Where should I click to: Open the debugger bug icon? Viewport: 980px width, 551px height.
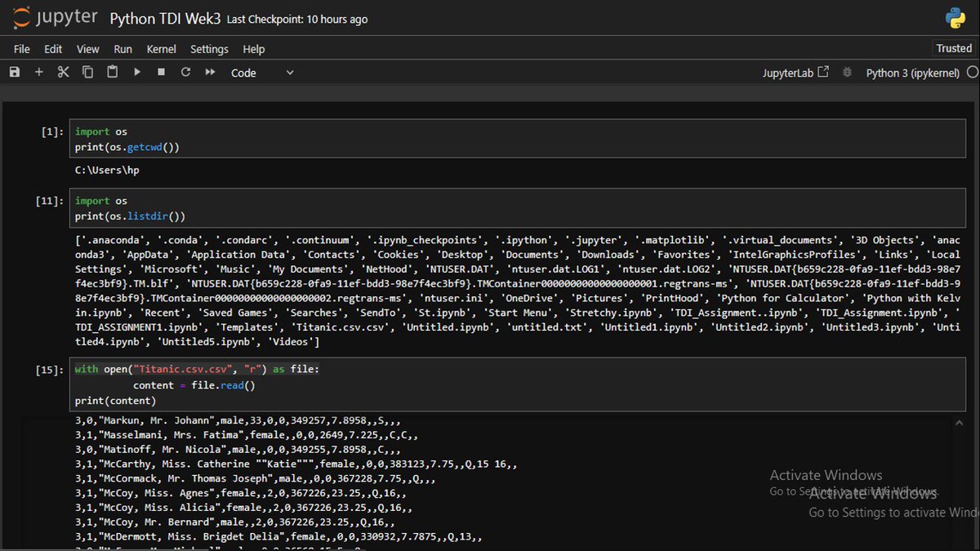[847, 73]
